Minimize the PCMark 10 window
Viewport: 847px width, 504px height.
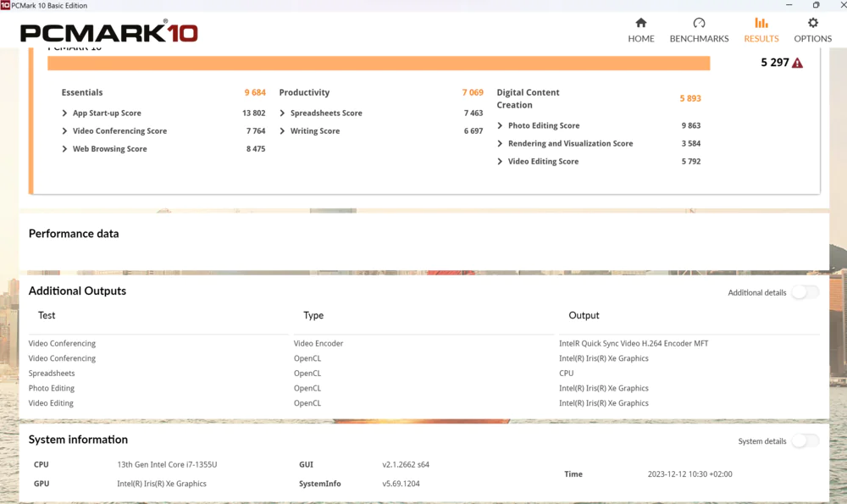point(789,5)
